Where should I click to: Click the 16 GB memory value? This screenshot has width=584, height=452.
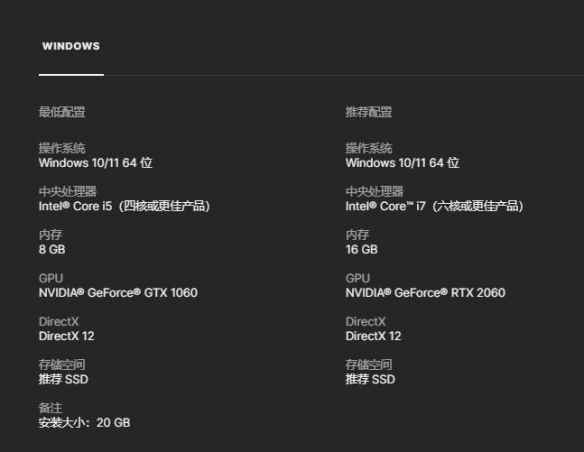362,249
